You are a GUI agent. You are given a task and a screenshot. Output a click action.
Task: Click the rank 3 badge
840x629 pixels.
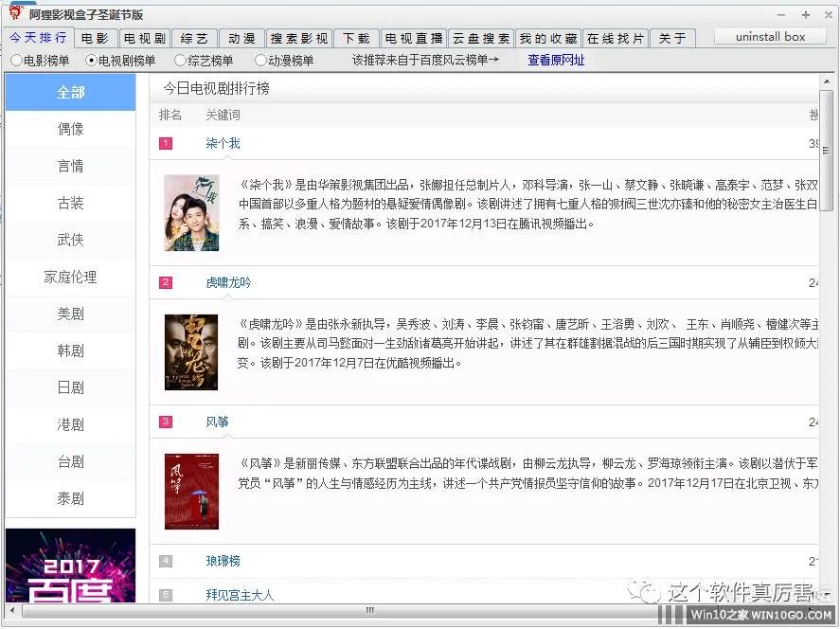pos(166,422)
